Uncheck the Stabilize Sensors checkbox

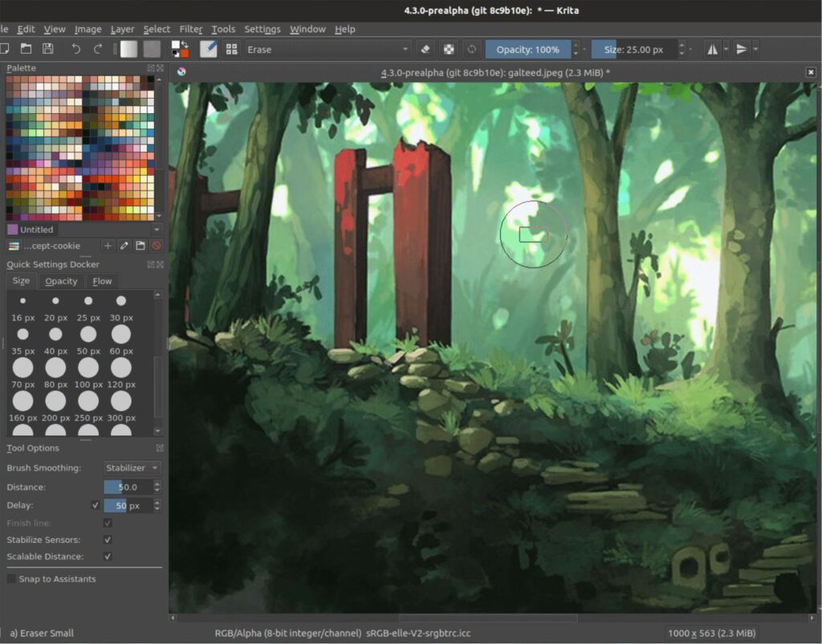pos(108,540)
